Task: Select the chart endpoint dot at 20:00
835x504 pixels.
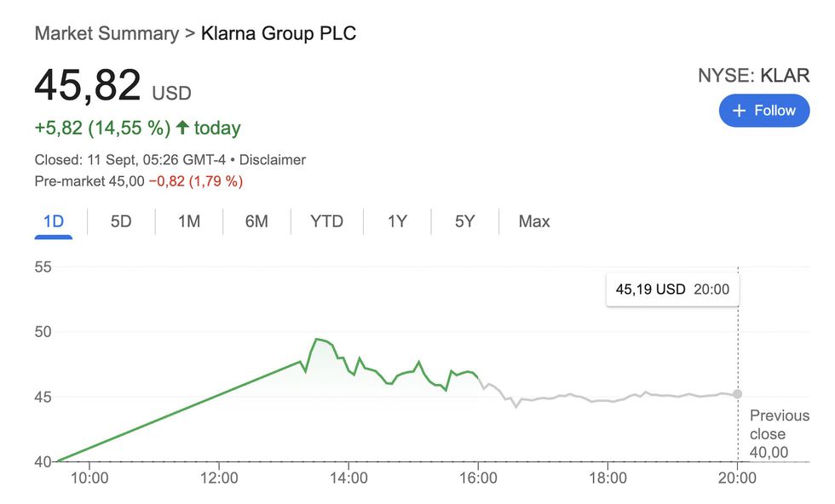Action: pos(738,394)
